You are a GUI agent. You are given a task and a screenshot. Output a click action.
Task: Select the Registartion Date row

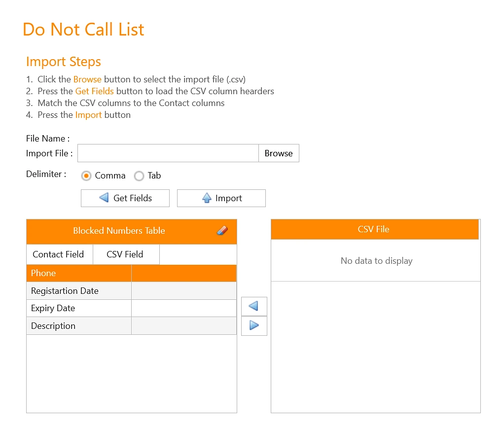click(x=132, y=291)
